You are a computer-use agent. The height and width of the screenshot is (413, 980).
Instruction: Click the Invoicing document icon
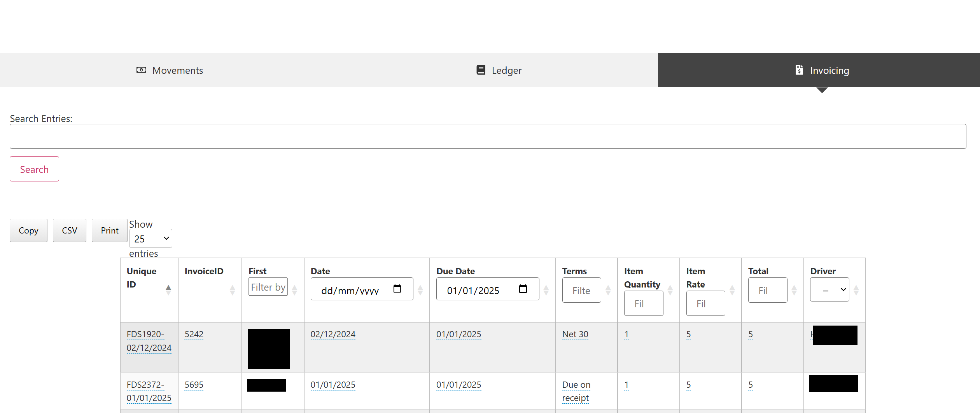tap(799, 70)
